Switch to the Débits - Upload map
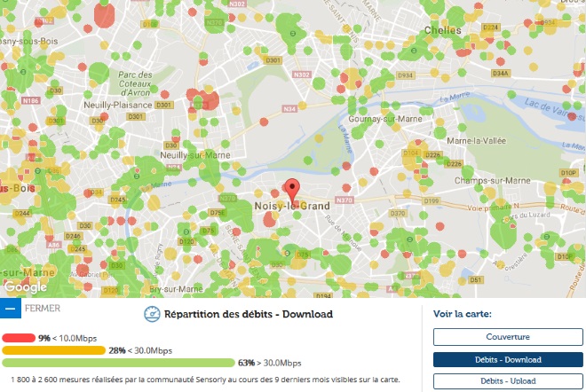The width and height of the screenshot is (586, 392). click(x=507, y=381)
